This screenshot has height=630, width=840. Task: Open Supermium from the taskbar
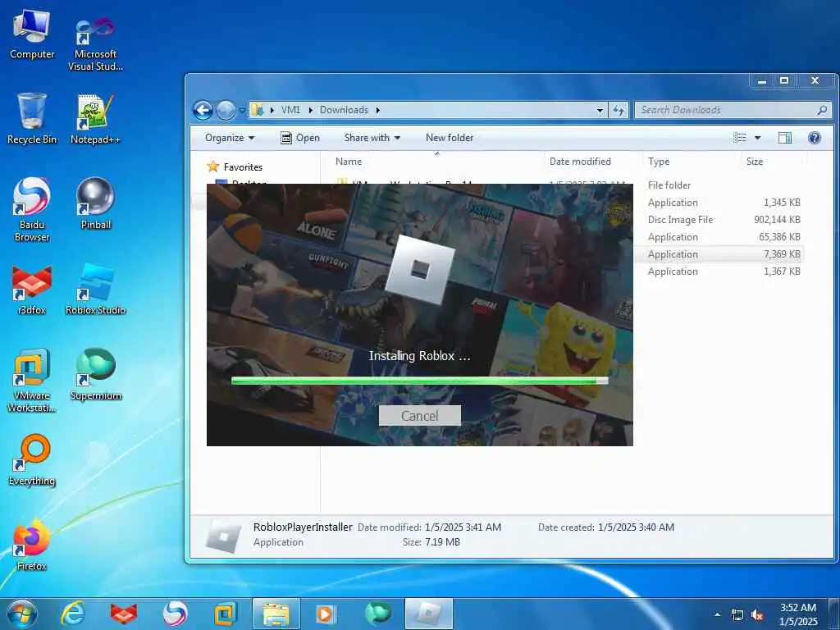coord(377,614)
